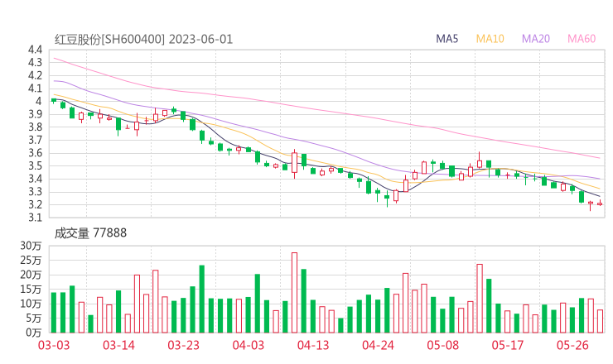Toggle the MA5 legend label
Screen dimensions: 613x364
click(447, 39)
